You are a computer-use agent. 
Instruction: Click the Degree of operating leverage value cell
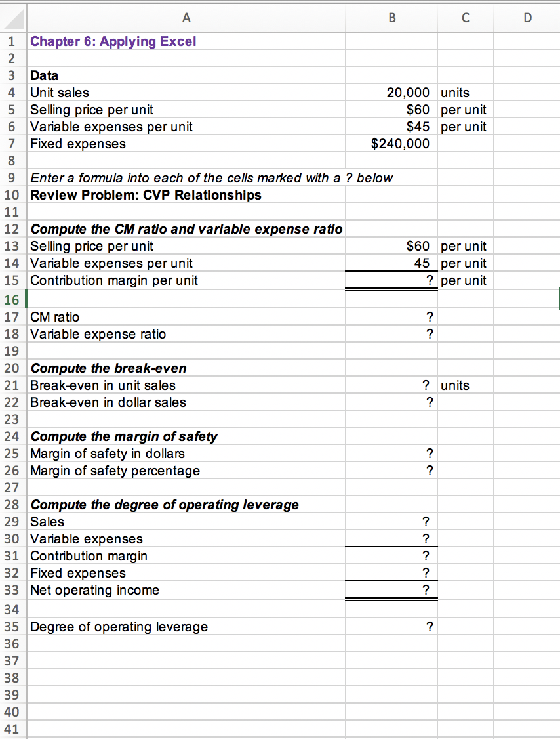391,627
